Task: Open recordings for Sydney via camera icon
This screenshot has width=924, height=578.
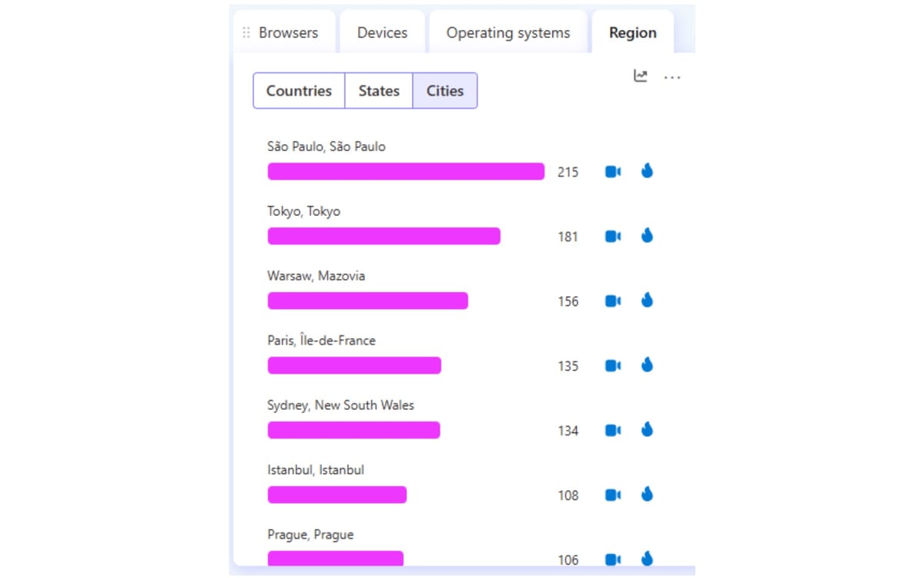Action: point(612,430)
